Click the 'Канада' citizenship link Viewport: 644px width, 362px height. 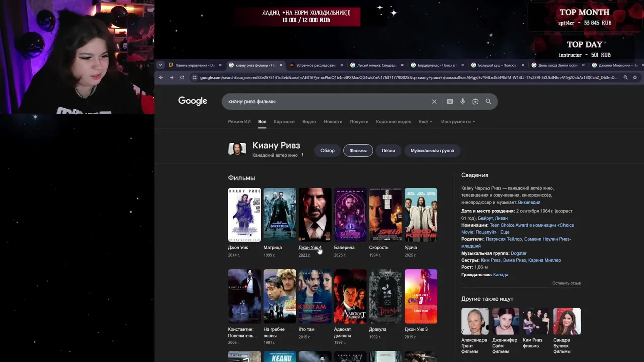501,275
